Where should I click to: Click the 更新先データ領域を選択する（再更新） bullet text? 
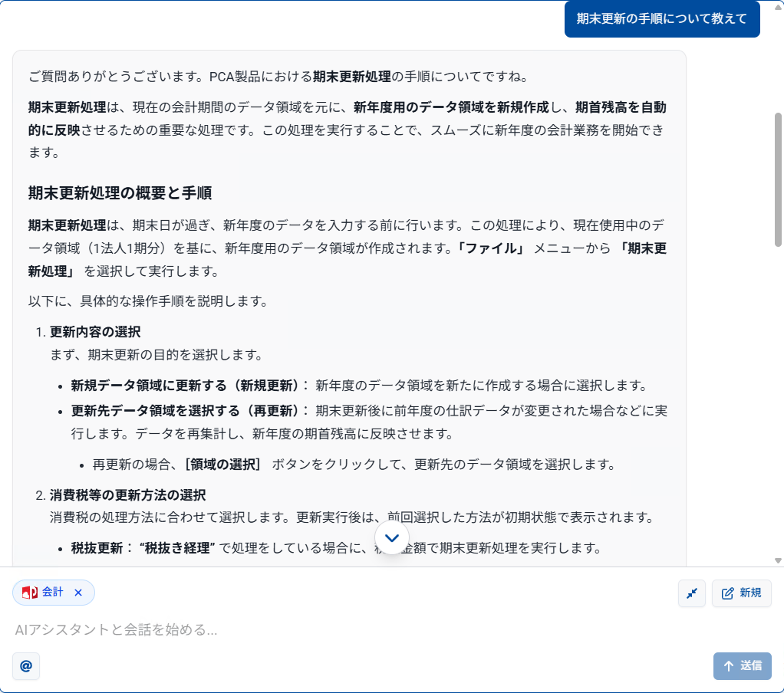point(189,411)
